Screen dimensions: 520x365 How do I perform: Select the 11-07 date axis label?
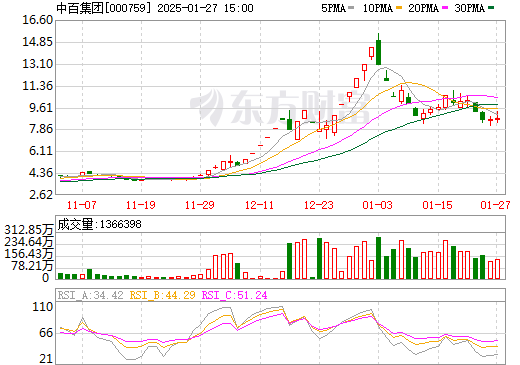point(82,205)
